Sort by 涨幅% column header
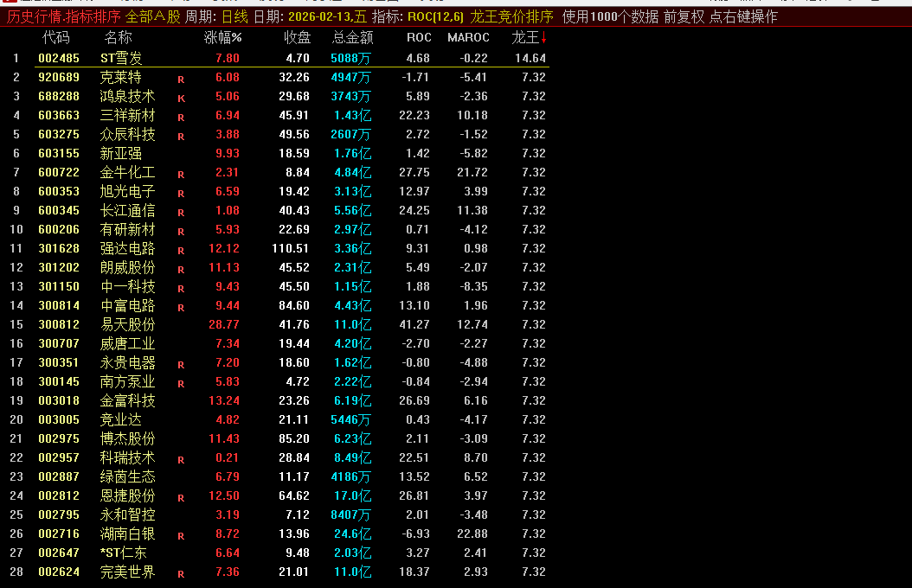912x588 pixels. point(222,38)
